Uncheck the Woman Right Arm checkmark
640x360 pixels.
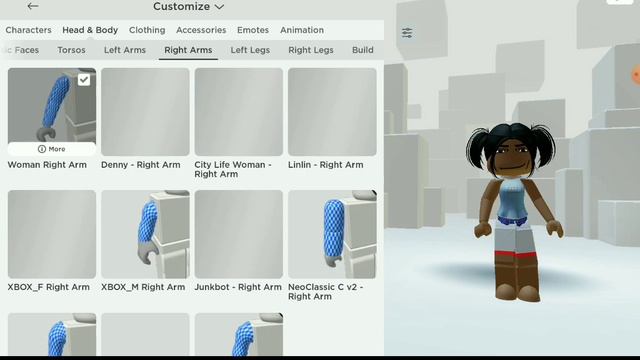(x=84, y=80)
